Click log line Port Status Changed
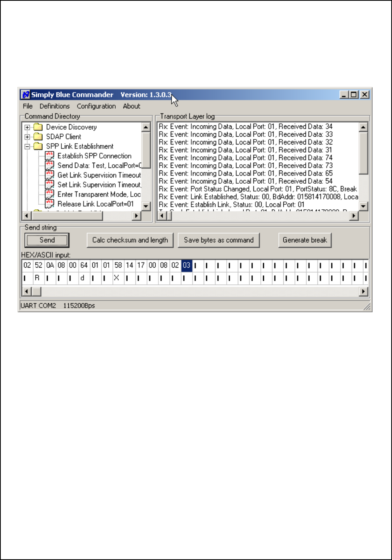 pyautogui.click(x=258, y=189)
